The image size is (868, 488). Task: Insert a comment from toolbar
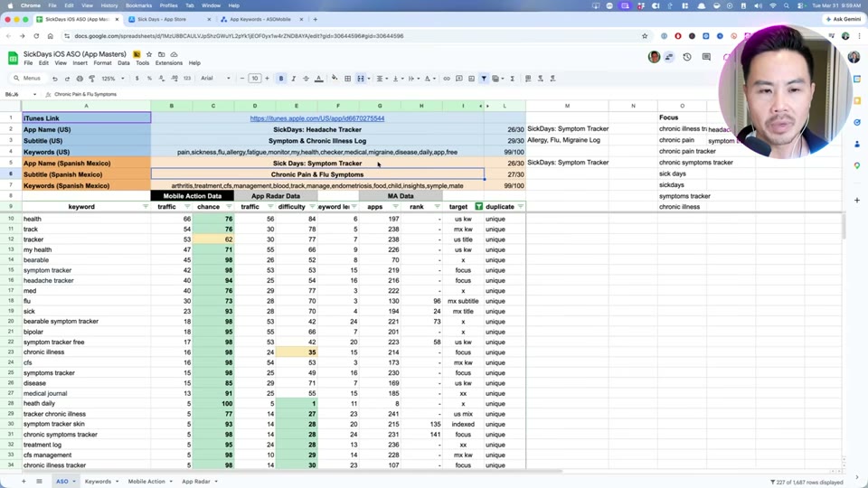point(459,79)
